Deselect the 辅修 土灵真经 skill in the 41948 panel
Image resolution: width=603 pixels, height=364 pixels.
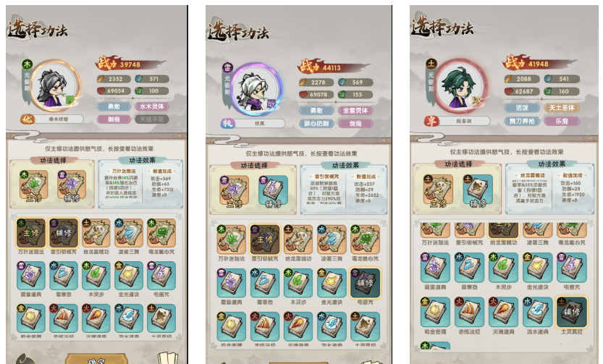(x=571, y=312)
